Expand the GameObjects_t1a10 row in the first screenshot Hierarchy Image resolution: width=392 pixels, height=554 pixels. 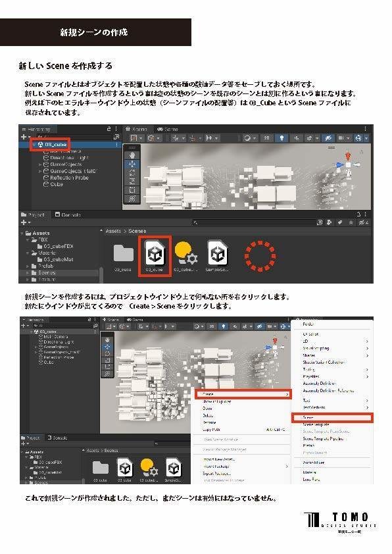pos(40,171)
